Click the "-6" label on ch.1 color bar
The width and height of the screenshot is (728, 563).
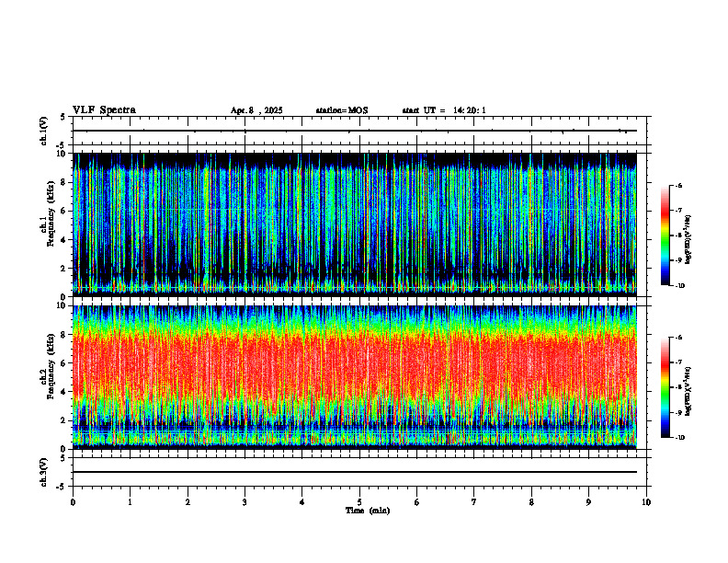click(678, 185)
